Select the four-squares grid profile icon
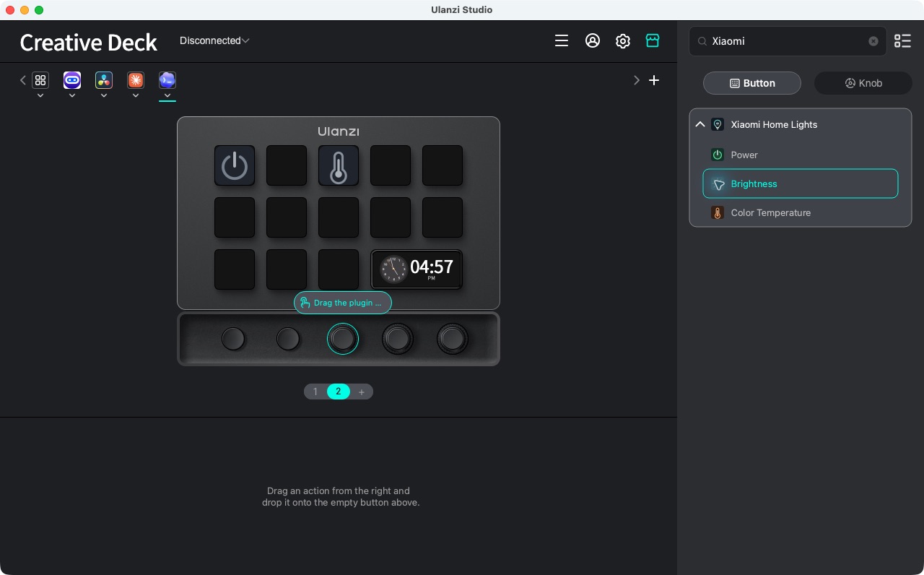 [x=40, y=80]
